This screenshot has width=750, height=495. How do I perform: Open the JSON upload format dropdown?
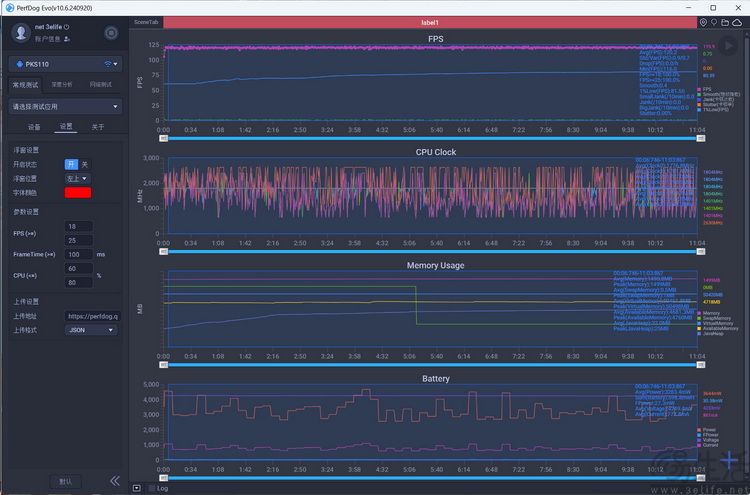coord(90,330)
